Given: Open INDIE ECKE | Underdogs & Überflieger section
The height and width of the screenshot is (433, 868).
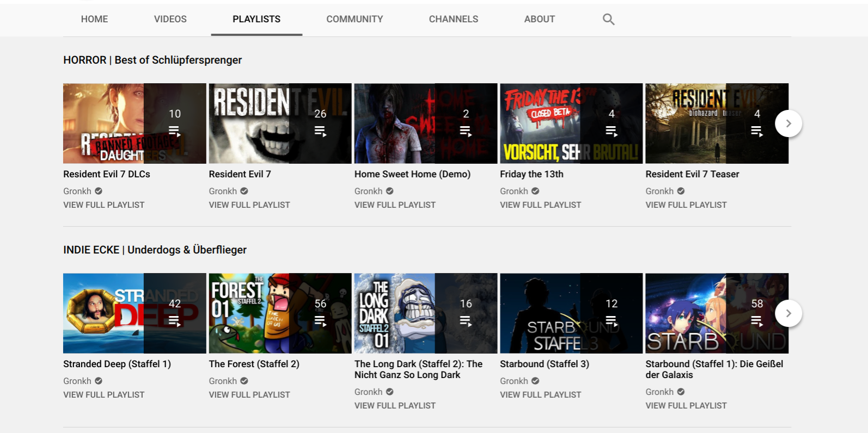Looking at the screenshot, I should 155,250.
